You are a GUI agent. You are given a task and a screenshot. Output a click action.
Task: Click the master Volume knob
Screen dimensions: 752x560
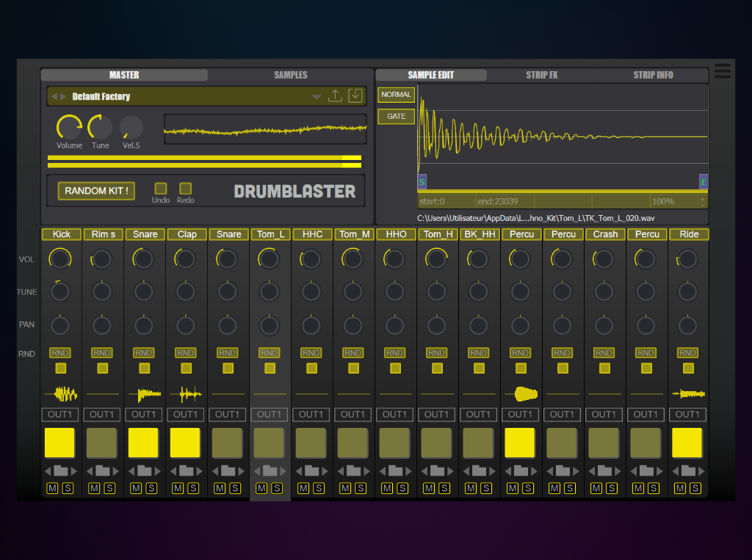click(69, 127)
